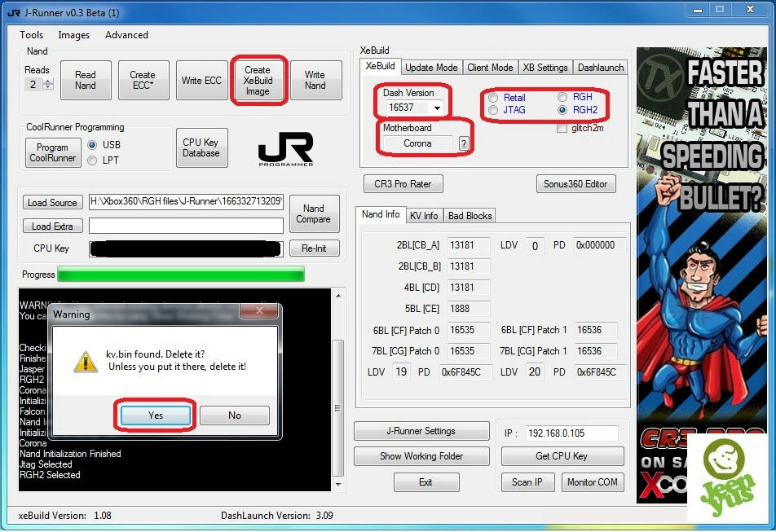Viewport: 776px width, 532px height.
Task: Select the RGH2 radio button
Action: (562, 110)
